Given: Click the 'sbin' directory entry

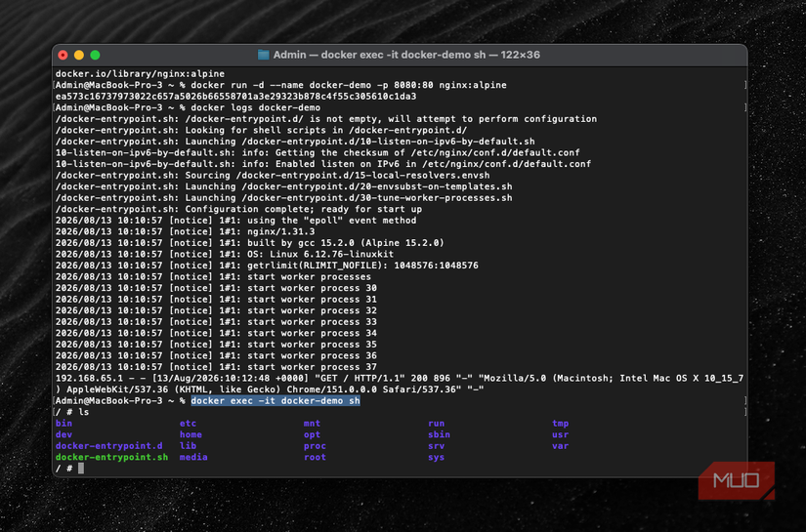Looking at the screenshot, I should (x=439, y=435).
